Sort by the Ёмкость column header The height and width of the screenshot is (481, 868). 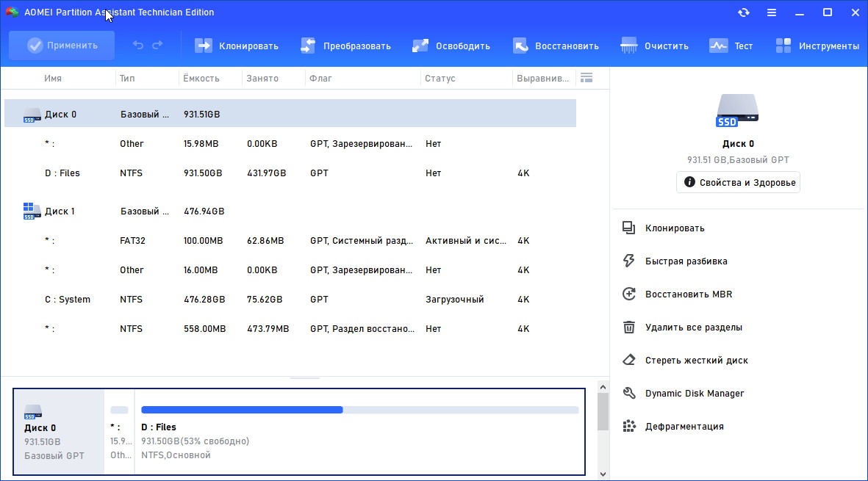201,79
